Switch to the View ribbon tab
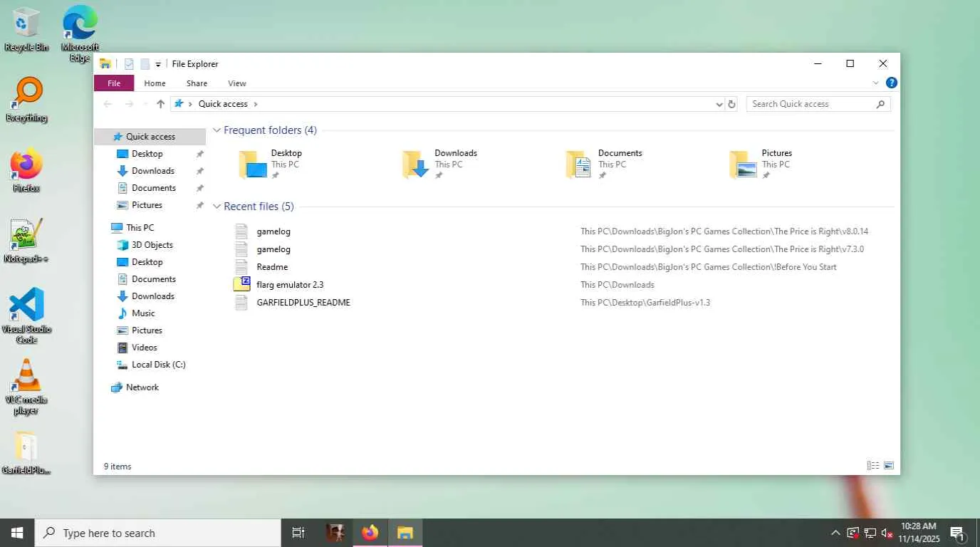The image size is (980, 547). 237,83
